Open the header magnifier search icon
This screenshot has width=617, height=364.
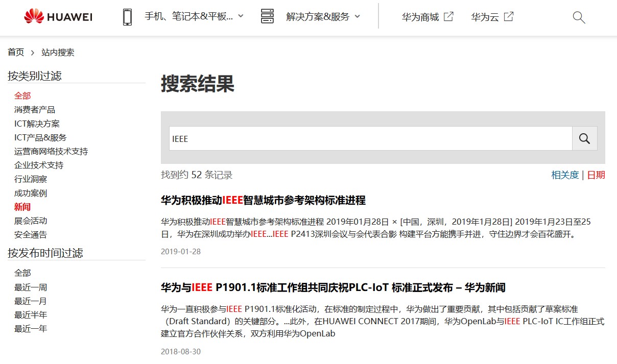coord(579,17)
